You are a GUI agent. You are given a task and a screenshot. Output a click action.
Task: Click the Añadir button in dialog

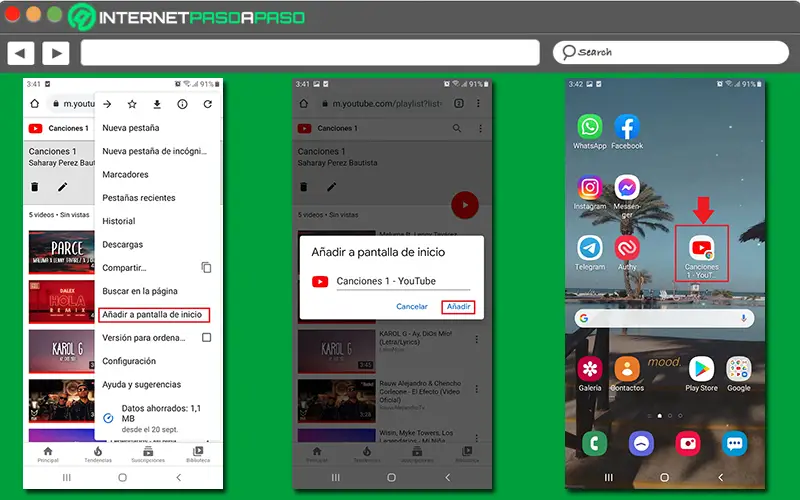(x=458, y=307)
